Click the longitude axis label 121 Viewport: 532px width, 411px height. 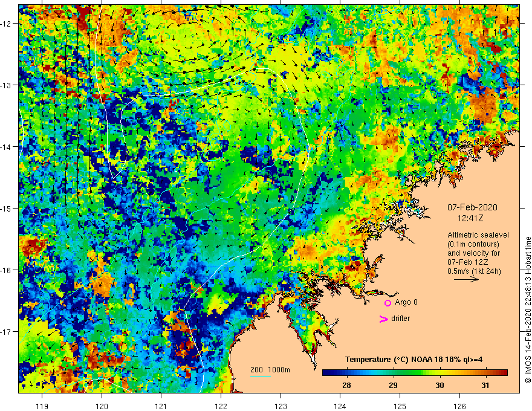(x=161, y=406)
